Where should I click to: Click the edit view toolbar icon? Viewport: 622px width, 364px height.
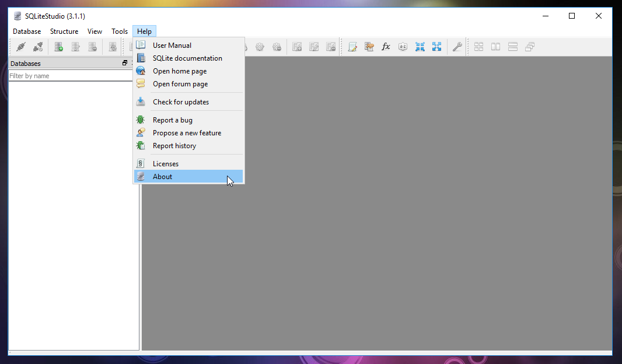click(x=314, y=47)
